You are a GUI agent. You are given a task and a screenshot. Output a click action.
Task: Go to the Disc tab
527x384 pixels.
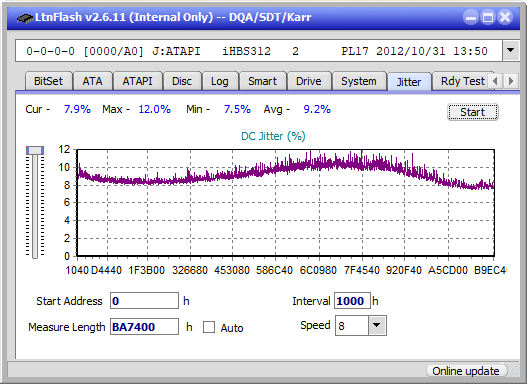point(182,81)
